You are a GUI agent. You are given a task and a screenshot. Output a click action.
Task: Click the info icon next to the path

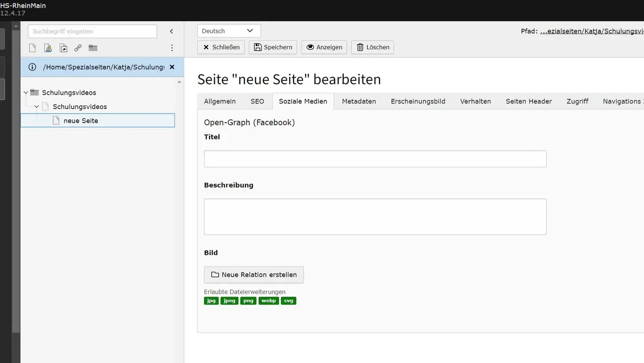coord(32,66)
